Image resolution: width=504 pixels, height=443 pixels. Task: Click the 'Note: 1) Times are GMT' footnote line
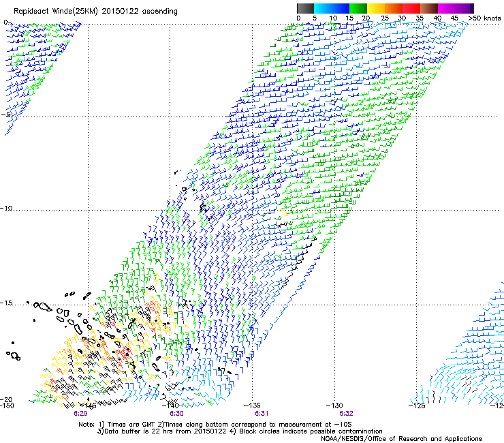[x=215, y=425]
